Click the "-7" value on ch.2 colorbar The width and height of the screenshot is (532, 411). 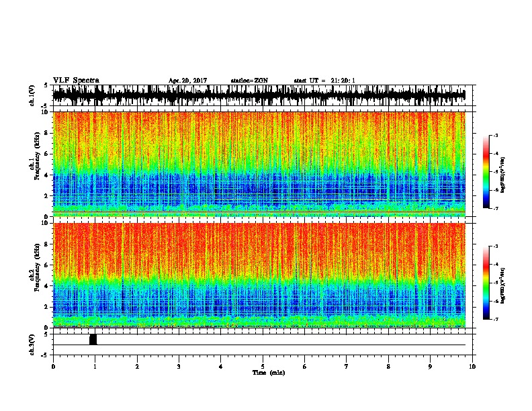coord(496,319)
